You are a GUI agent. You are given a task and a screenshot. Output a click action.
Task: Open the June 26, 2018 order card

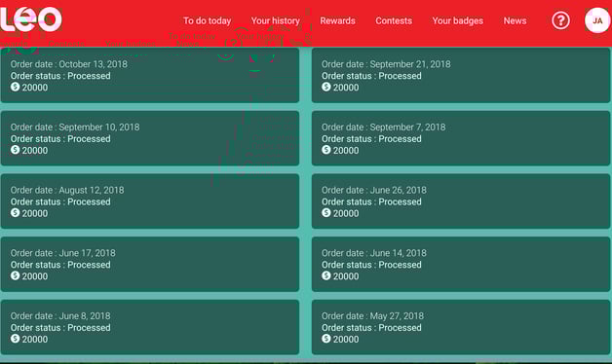tap(461, 201)
